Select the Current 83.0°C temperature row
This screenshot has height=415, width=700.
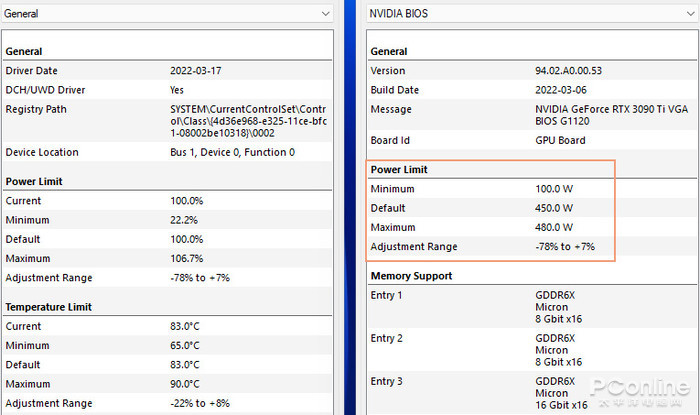(167, 326)
